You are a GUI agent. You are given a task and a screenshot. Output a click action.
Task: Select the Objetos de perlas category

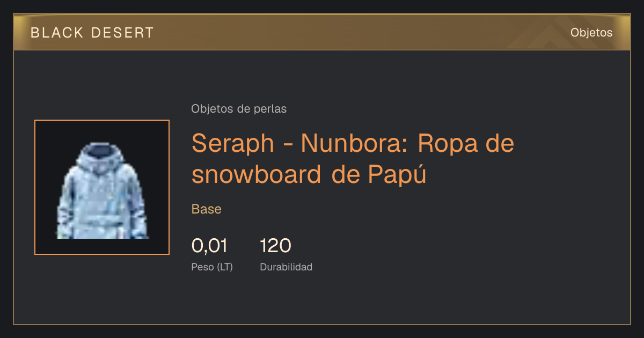[x=239, y=109]
